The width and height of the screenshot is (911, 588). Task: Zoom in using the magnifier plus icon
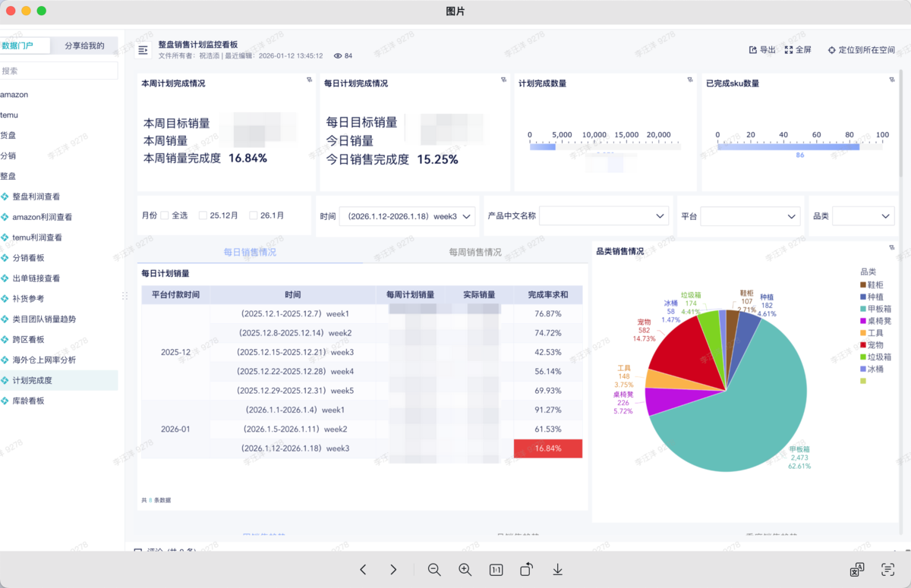tap(465, 570)
